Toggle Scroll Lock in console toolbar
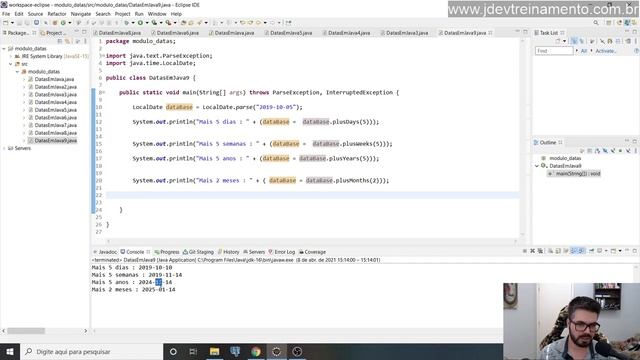 tap(558, 251)
